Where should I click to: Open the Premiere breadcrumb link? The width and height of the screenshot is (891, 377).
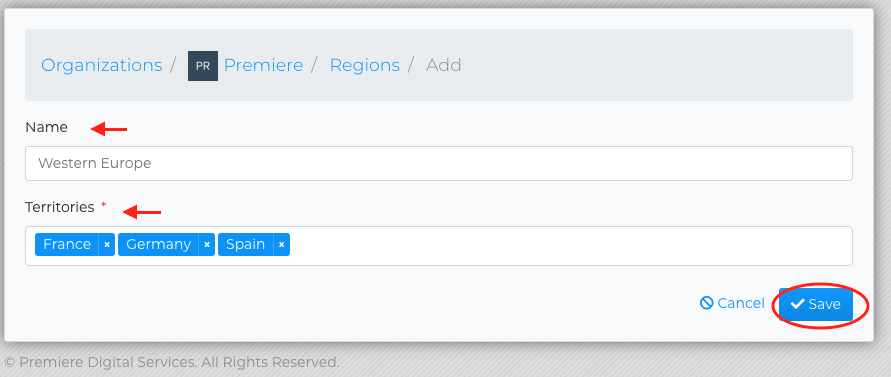point(263,65)
